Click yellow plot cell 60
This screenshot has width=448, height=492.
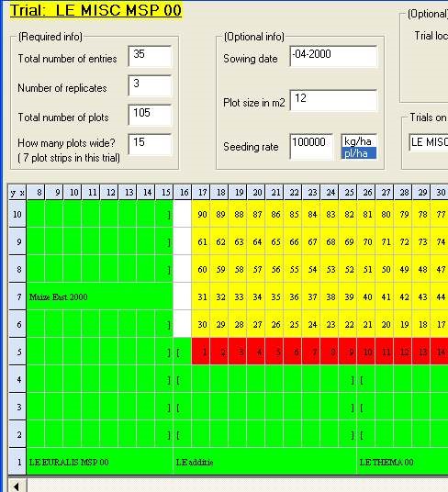[201, 269]
